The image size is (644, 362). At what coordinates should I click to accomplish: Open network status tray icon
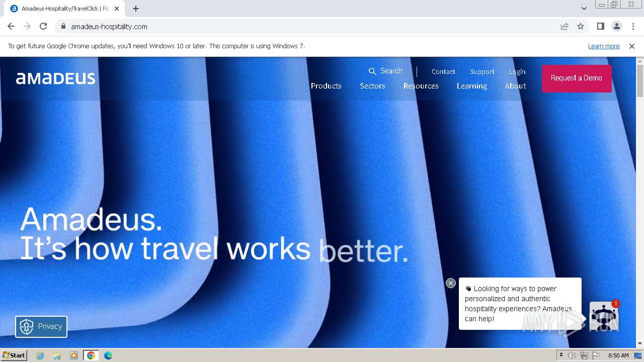click(584, 355)
